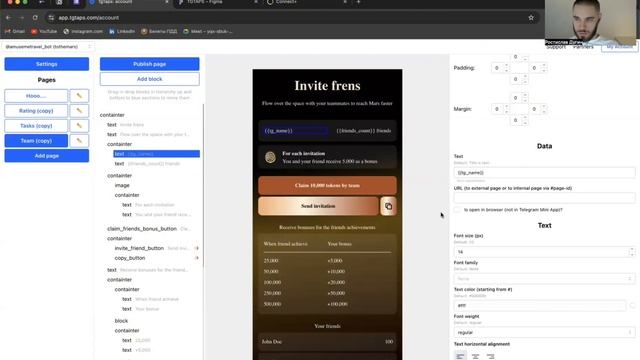
Task: Click the Text data input field
Action: pyautogui.click(x=544, y=173)
